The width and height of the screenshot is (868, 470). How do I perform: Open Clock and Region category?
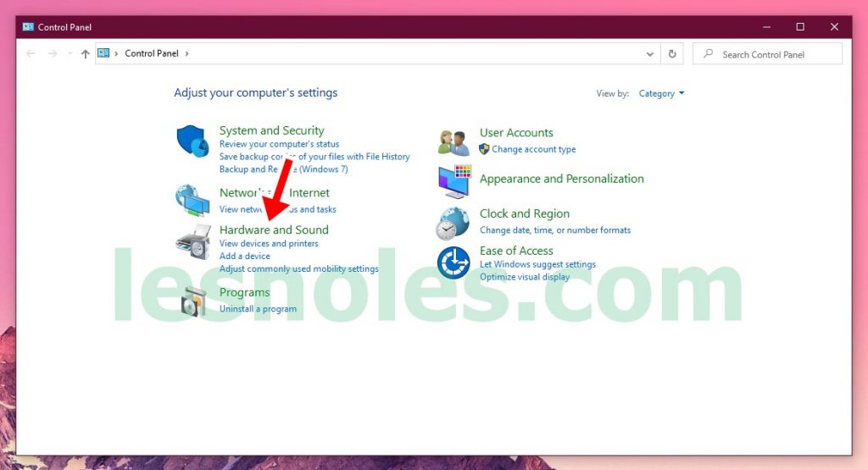coord(525,213)
